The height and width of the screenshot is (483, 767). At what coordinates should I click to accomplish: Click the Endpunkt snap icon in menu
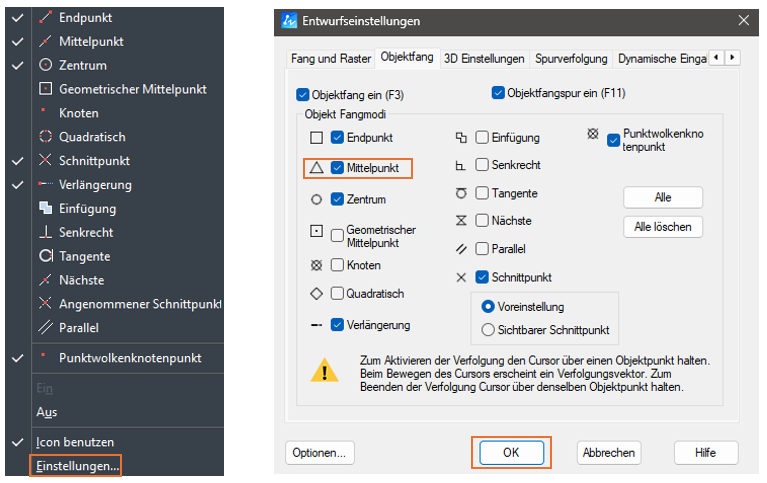coord(45,18)
